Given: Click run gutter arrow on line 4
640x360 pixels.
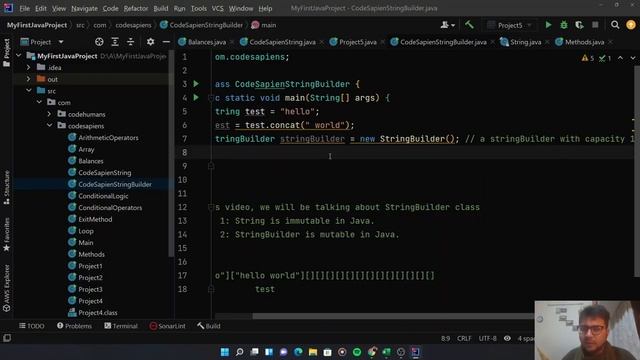Looking at the screenshot, I should coord(196,98).
